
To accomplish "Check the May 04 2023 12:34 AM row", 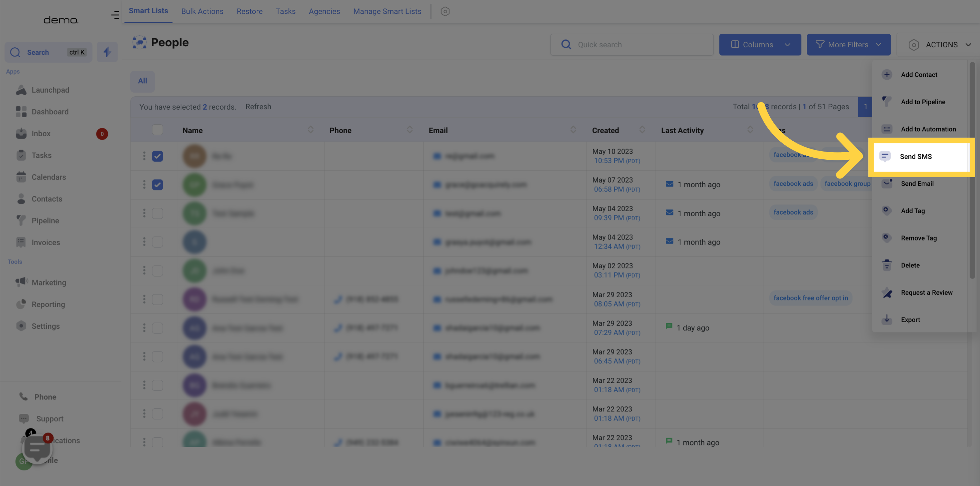I will [x=157, y=242].
